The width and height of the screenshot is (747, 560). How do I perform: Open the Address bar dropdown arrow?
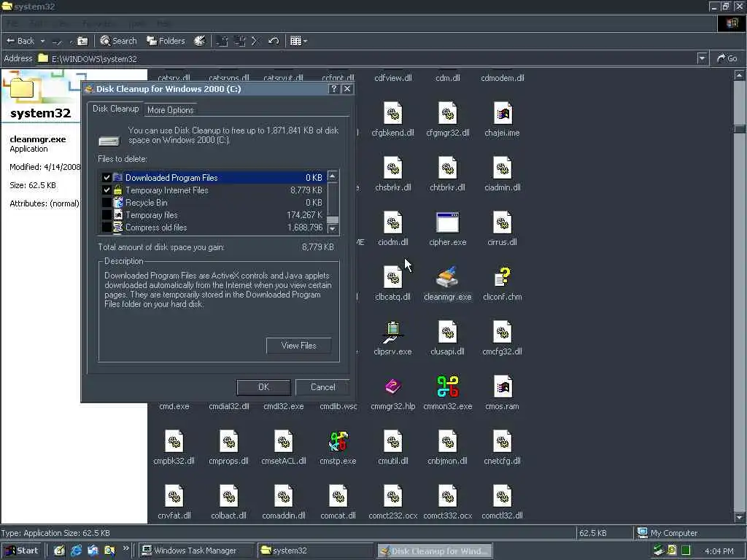[x=702, y=58]
